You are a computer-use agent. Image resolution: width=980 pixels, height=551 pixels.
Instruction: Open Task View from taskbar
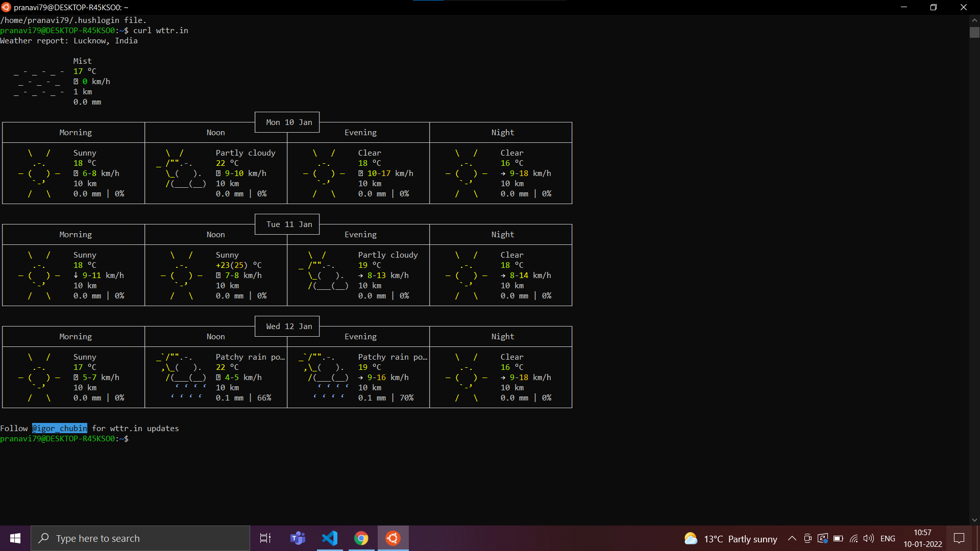265,538
